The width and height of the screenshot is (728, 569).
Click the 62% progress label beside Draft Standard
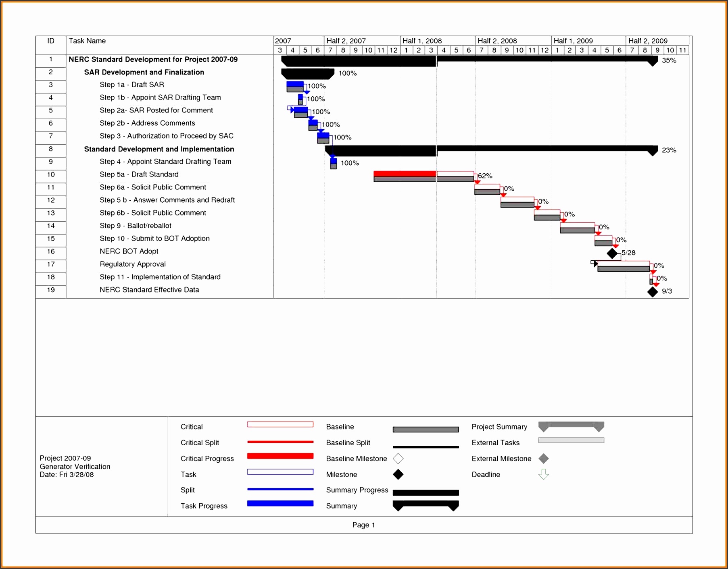click(485, 176)
